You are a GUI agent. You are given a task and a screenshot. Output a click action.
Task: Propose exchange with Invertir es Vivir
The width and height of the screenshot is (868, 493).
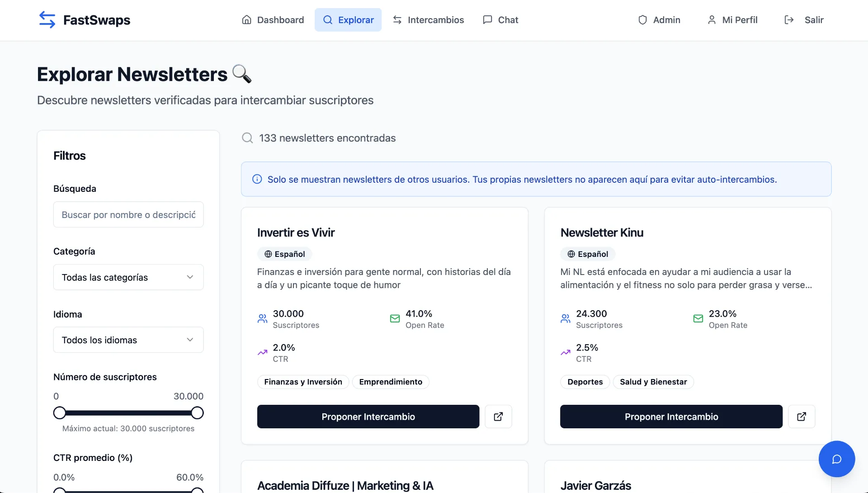pos(368,417)
